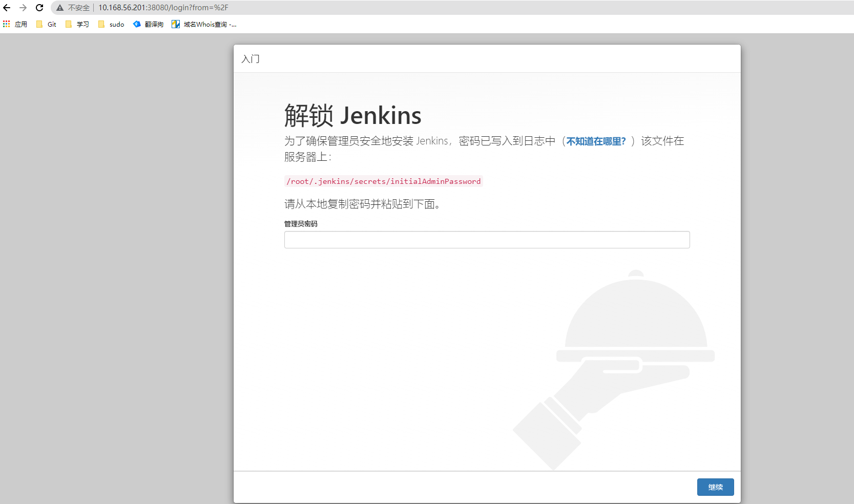Viewport: 854px width, 504px height.
Task: Open the 域名Whois查询 bookmark
Action: [204, 24]
